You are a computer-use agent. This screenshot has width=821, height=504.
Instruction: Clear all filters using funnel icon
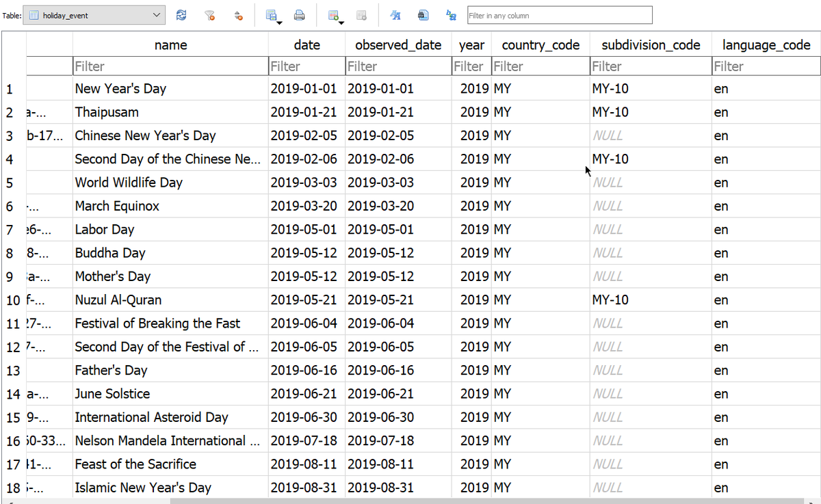click(x=210, y=15)
